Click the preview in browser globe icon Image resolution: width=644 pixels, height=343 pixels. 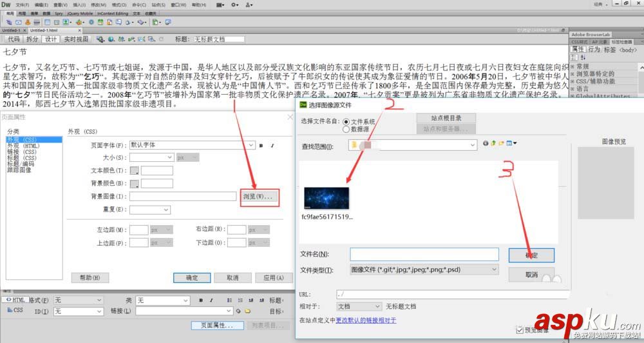(111, 39)
